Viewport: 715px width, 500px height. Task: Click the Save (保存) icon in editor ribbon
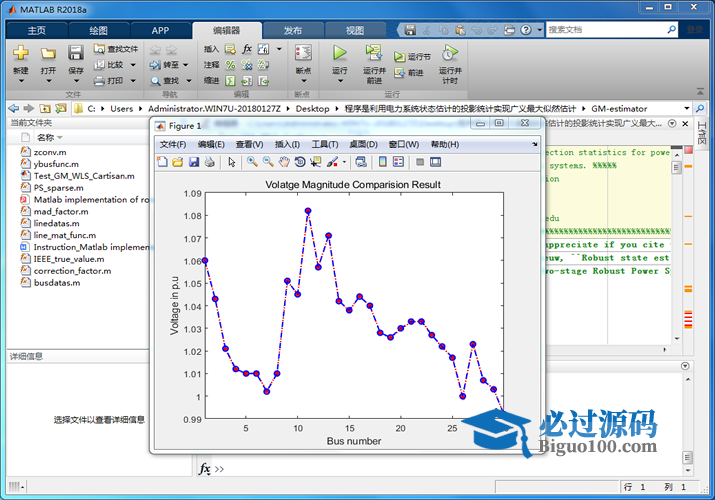click(x=76, y=53)
